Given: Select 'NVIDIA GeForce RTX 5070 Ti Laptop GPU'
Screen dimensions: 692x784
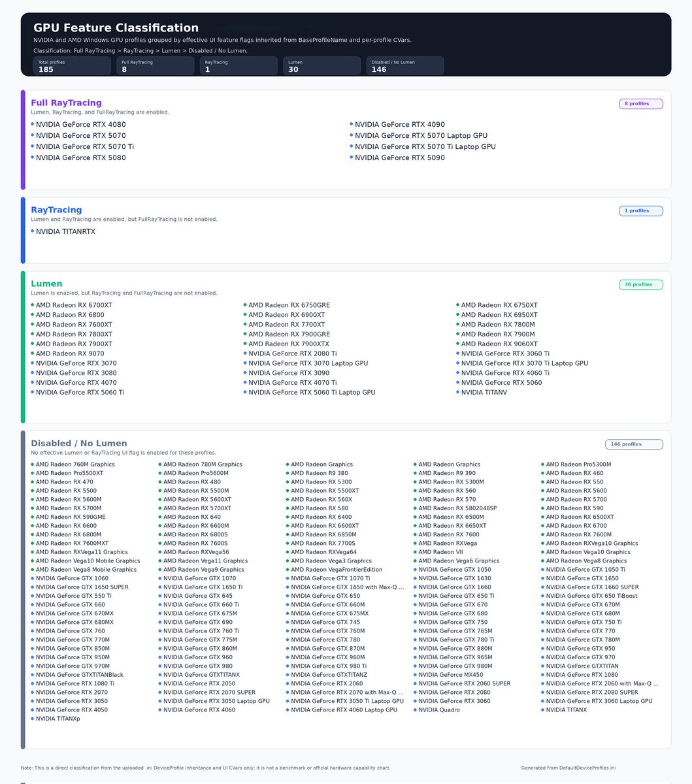Looking at the screenshot, I should 423,146.
